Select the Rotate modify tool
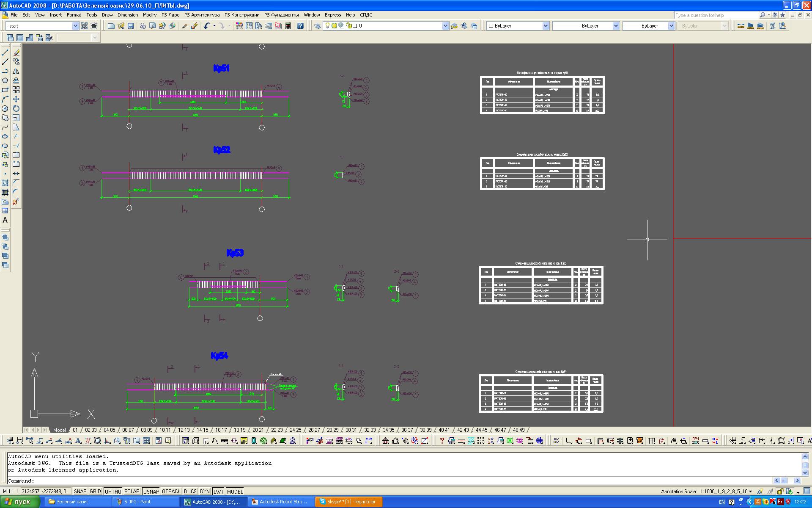 tap(16, 108)
